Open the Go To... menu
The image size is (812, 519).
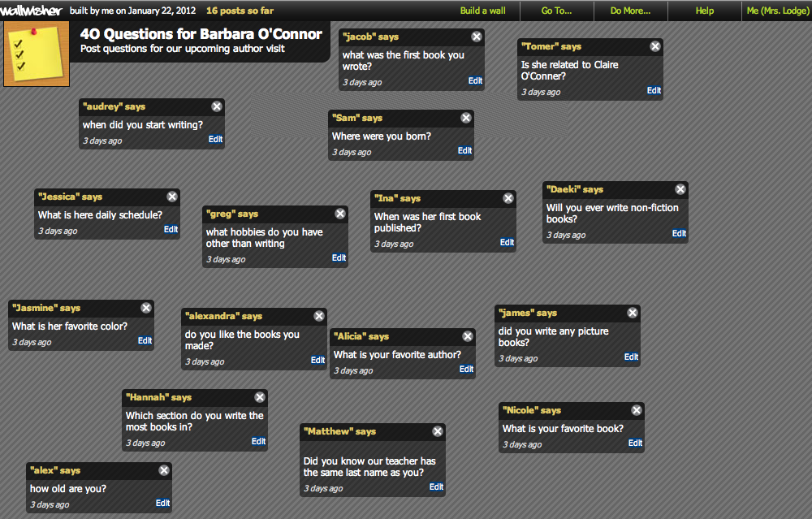point(557,11)
